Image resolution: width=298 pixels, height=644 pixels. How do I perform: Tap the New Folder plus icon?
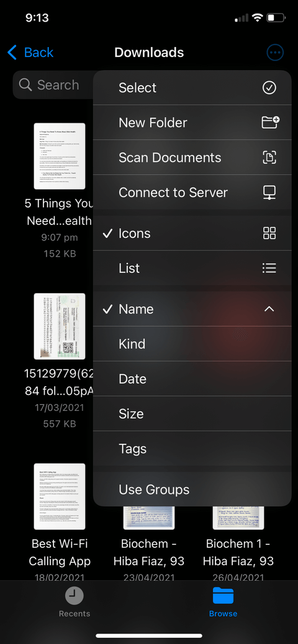(271, 122)
